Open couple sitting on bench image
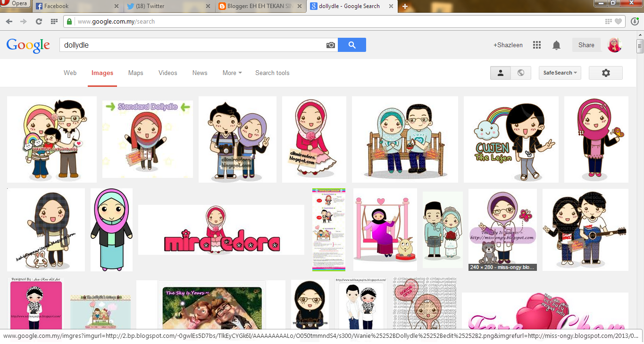 click(405, 139)
